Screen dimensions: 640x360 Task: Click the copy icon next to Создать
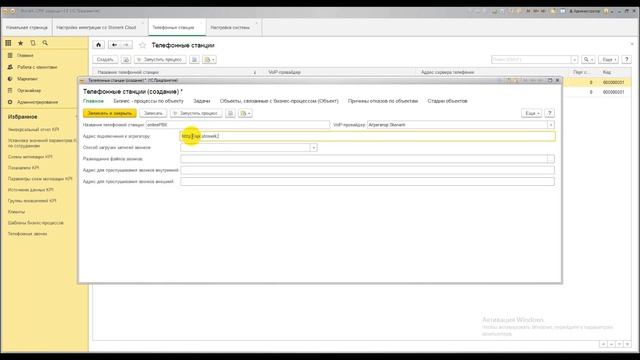pyautogui.click(x=126, y=60)
